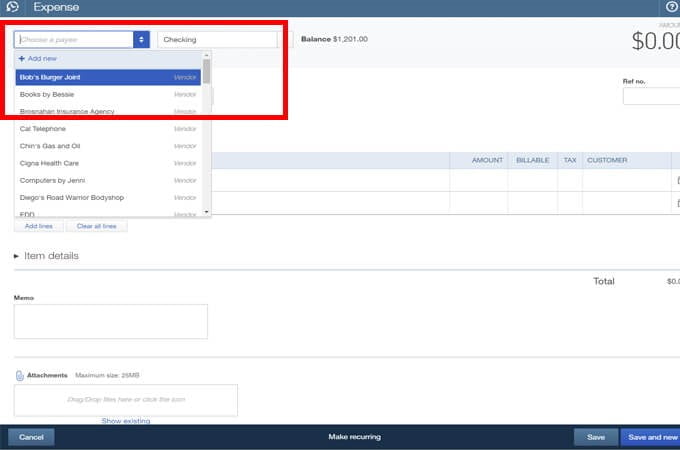Click the Cancel button
Screen dimensions: 680x450
[31, 437]
